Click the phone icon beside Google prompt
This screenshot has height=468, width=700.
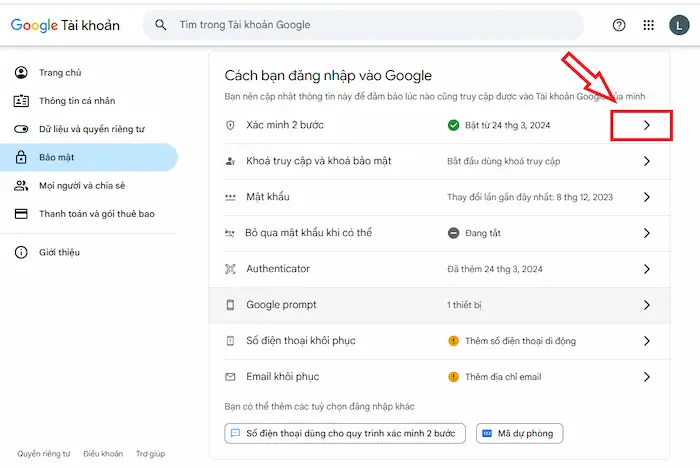pos(230,305)
